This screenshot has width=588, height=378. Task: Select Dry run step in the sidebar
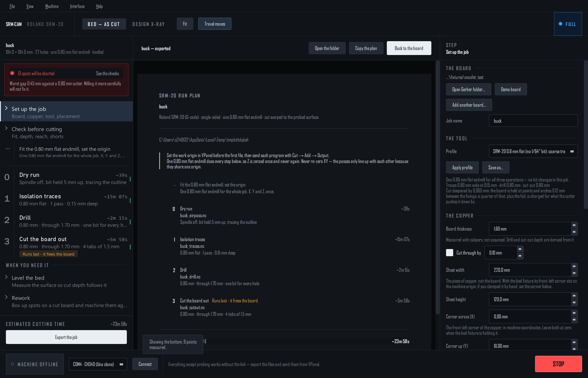[67, 178]
